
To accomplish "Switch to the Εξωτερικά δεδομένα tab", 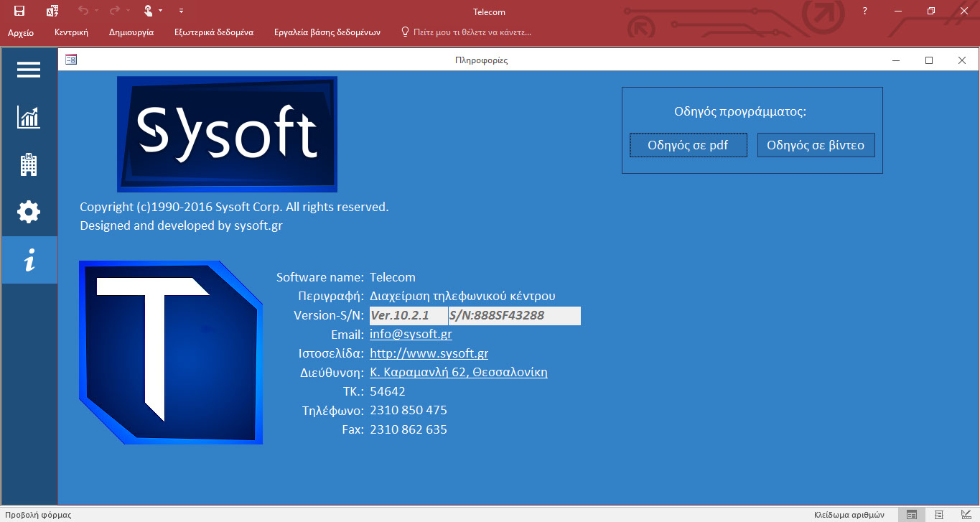I will (x=213, y=32).
